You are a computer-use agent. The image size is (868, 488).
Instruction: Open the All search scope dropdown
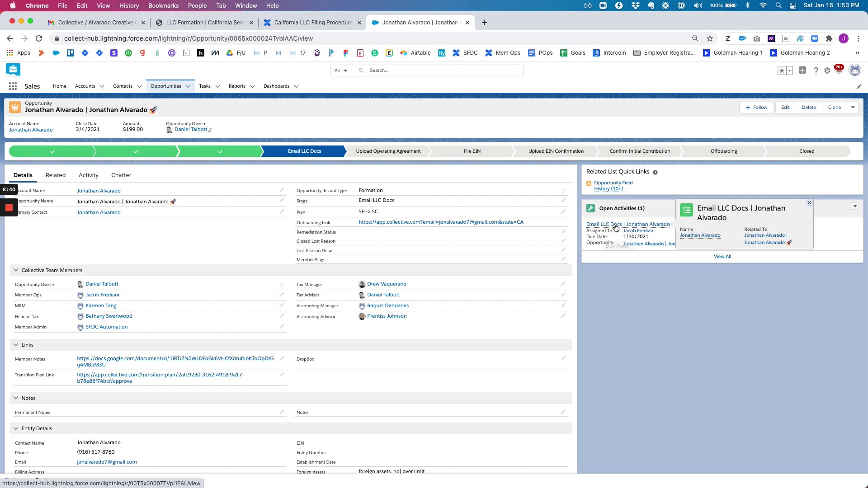(340, 70)
